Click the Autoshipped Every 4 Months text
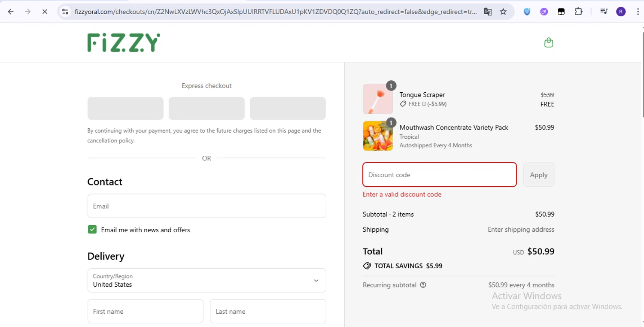Image resolution: width=644 pixels, height=327 pixels. 436,145
